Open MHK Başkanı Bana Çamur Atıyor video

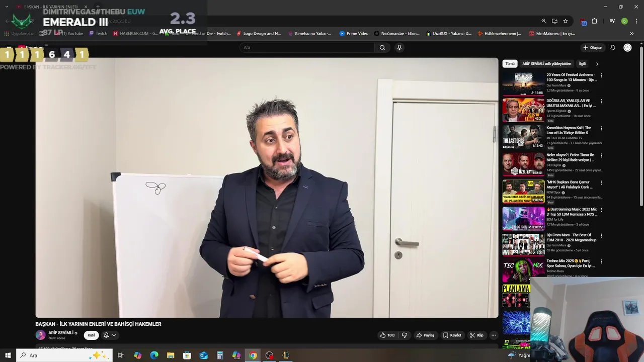pos(523,192)
